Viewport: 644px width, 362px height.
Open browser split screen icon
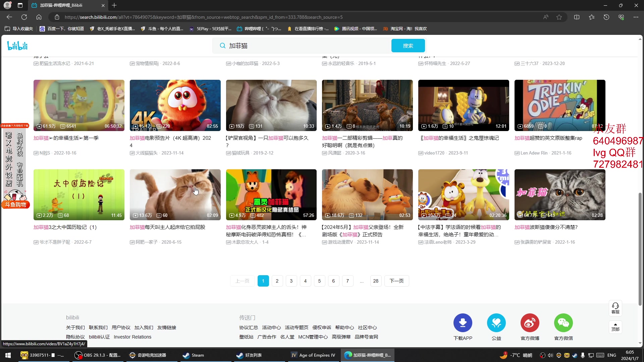[577, 17]
